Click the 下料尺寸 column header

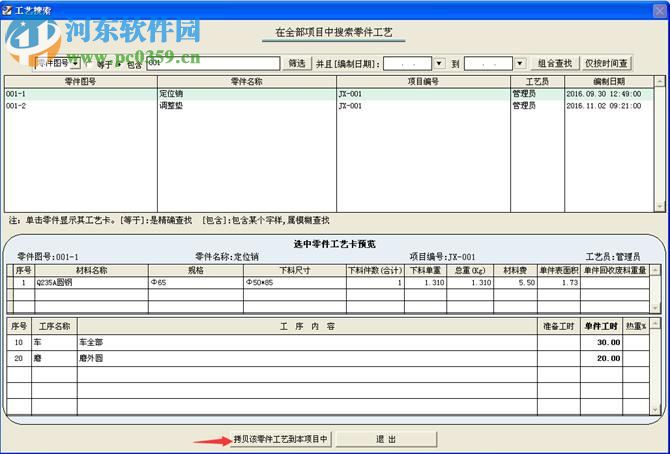coord(294,271)
